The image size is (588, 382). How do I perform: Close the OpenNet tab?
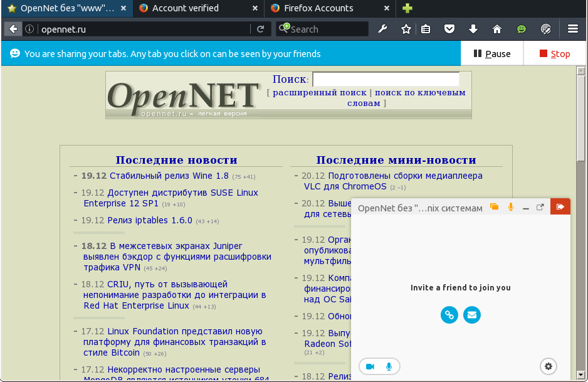pyautogui.click(x=123, y=8)
